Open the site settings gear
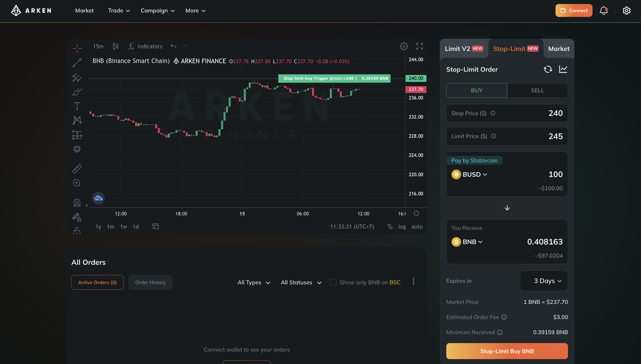Image resolution: width=641 pixels, height=364 pixels. (627, 10)
